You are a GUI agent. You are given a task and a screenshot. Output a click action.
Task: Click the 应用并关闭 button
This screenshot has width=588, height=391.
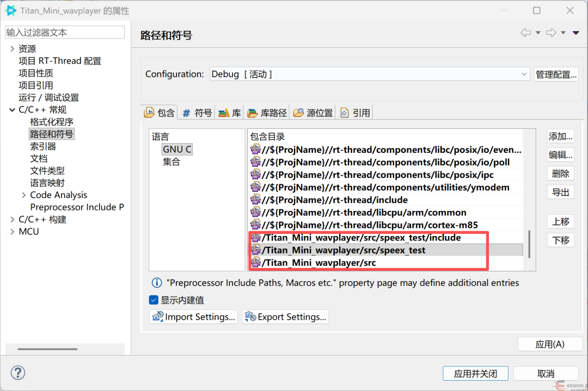coord(475,374)
